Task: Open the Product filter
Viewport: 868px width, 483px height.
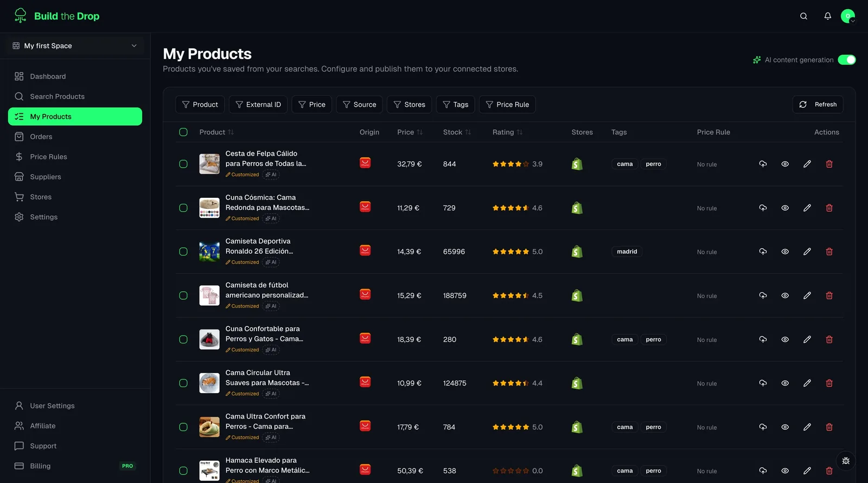Action: coord(200,105)
